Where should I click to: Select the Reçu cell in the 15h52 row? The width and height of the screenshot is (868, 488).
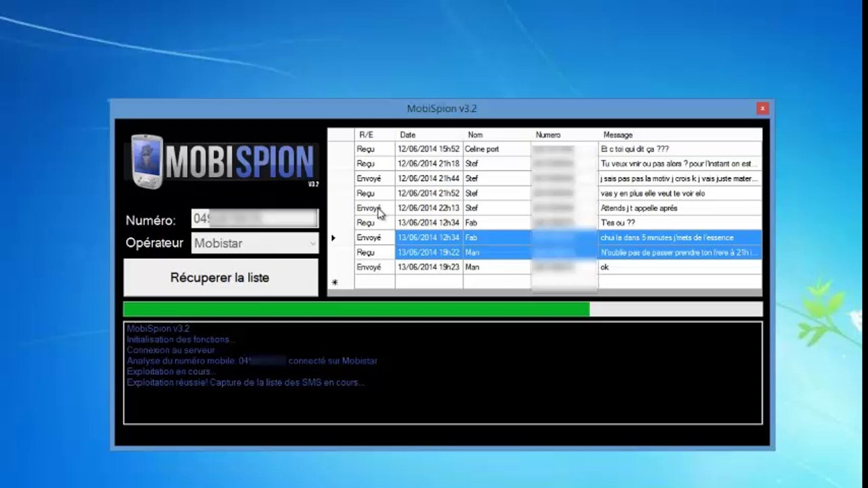[375, 149]
